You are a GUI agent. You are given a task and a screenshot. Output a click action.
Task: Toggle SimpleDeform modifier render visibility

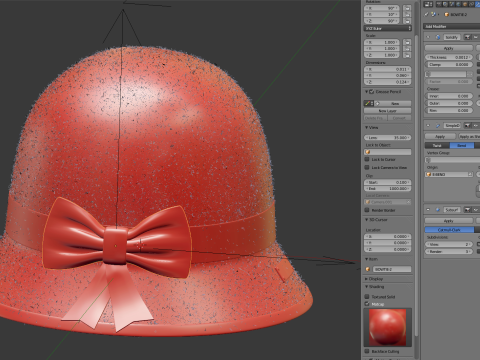click(468, 126)
